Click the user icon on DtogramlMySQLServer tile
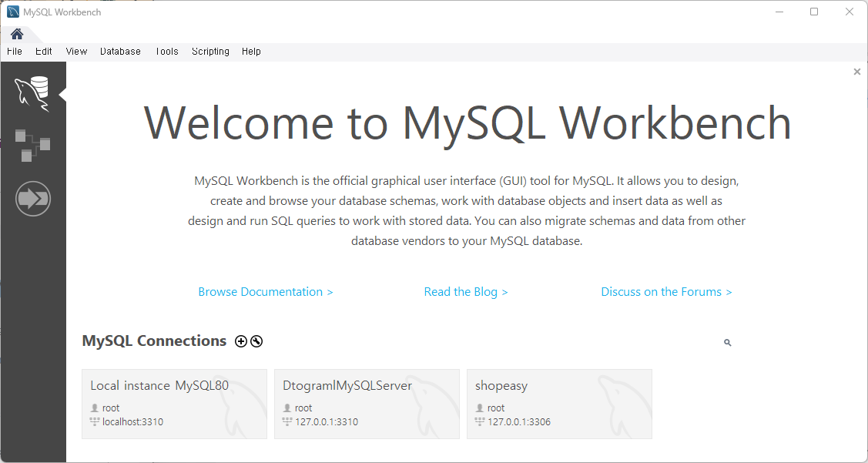868x463 pixels. [287, 408]
